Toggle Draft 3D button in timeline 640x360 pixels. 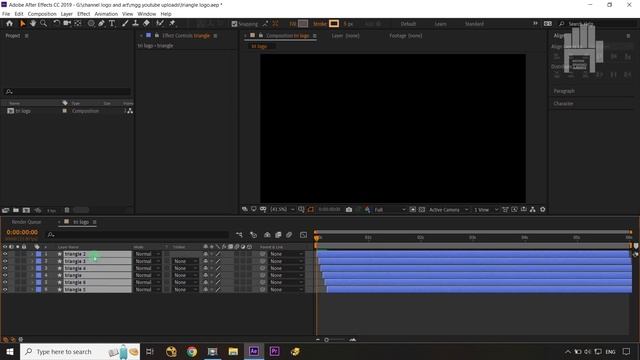pos(253,235)
